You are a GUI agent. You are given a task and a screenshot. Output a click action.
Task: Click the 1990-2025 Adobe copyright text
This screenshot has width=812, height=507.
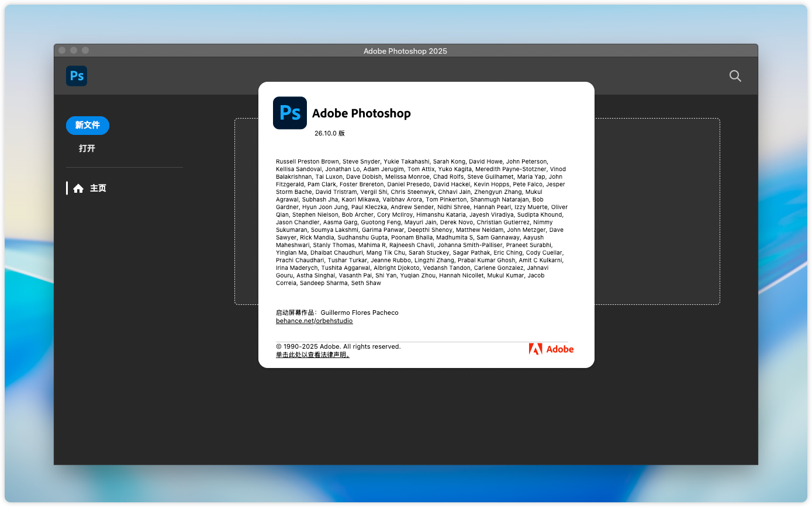(338, 346)
